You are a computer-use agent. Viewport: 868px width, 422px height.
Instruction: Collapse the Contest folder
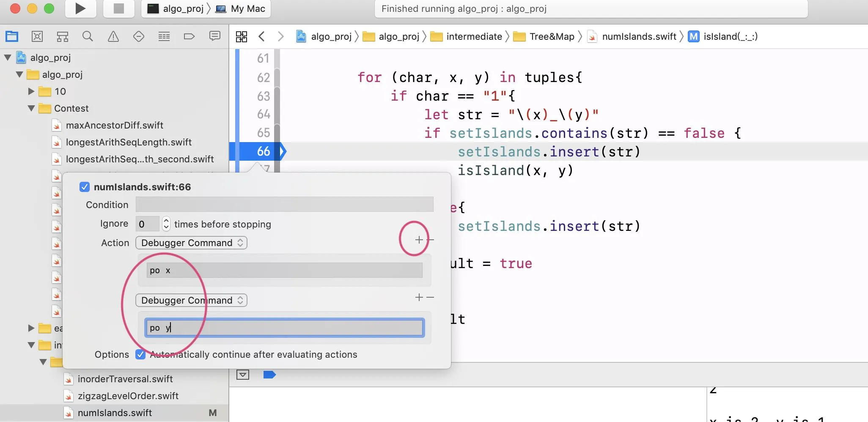31,108
